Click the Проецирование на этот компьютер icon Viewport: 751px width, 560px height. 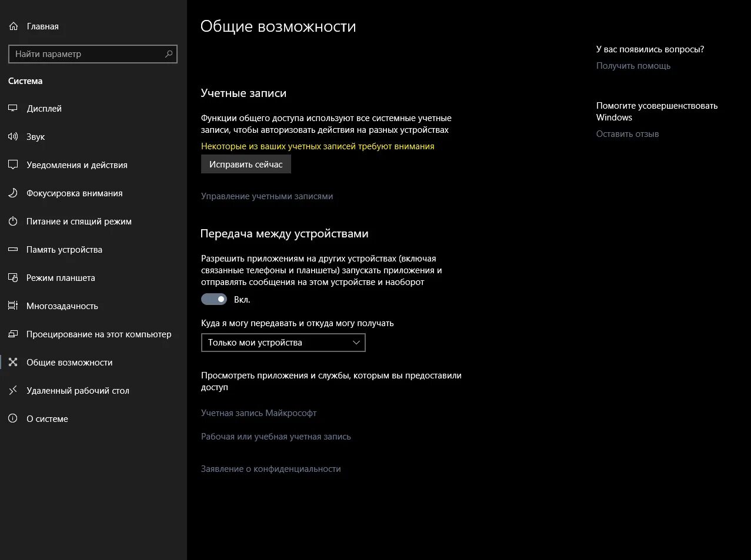pyautogui.click(x=13, y=334)
